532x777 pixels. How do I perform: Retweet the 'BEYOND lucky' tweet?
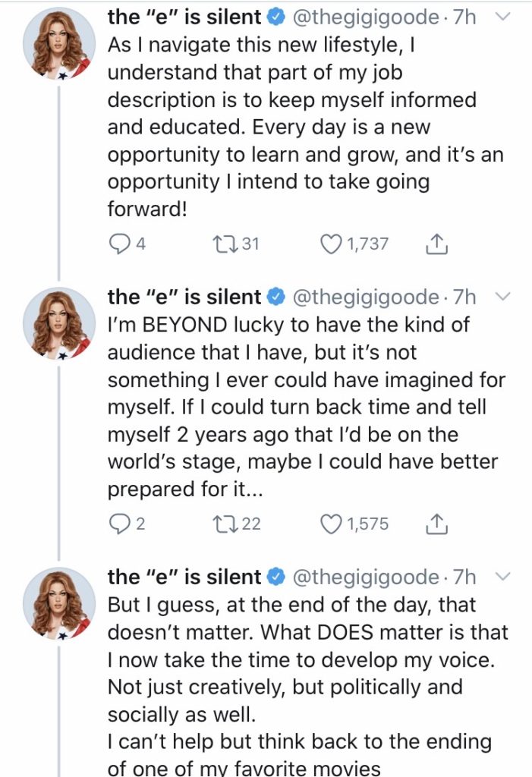coord(225,524)
